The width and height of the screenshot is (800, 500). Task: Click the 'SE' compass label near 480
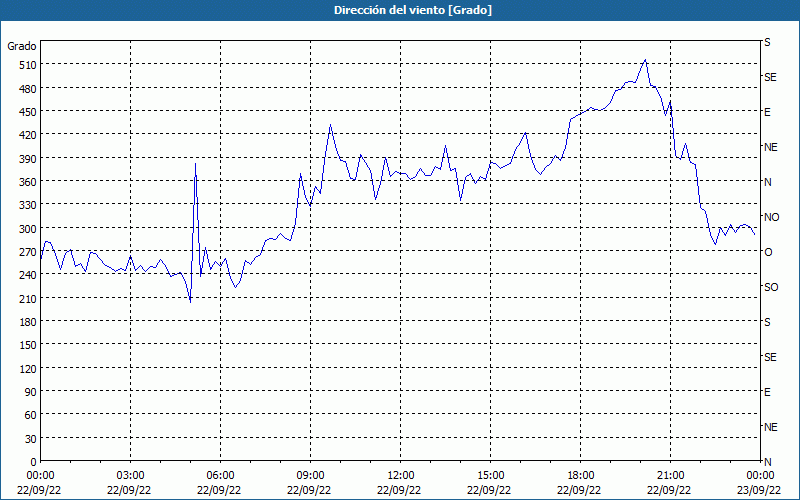(770, 77)
